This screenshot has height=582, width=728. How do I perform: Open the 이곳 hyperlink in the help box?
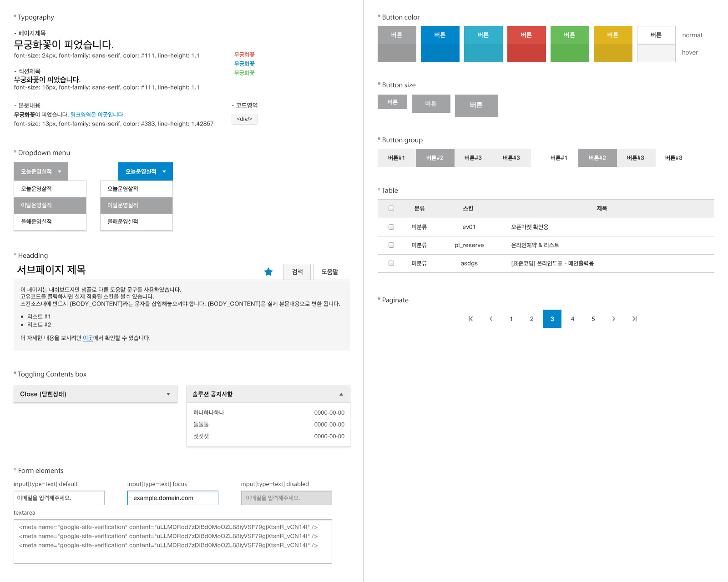87,338
